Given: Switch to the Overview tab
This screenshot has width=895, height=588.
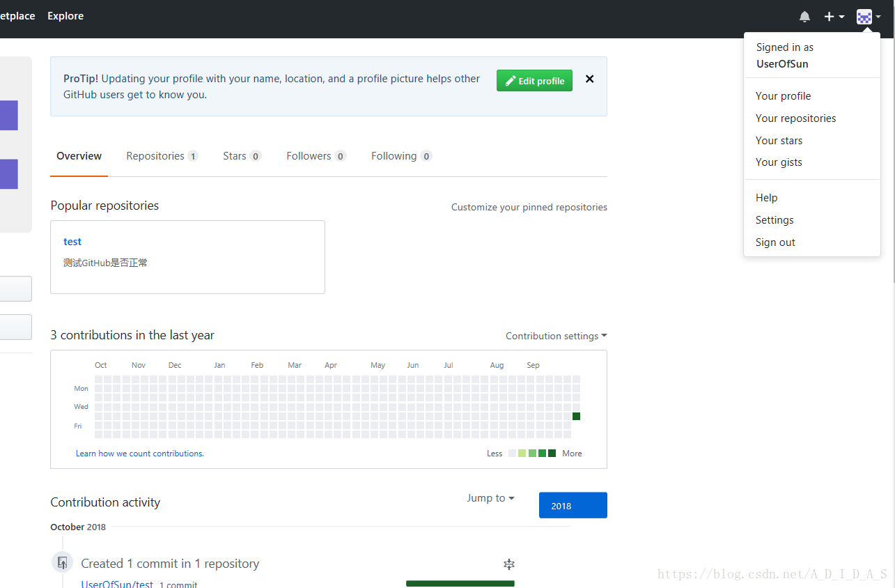Looking at the screenshot, I should [x=79, y=156].
